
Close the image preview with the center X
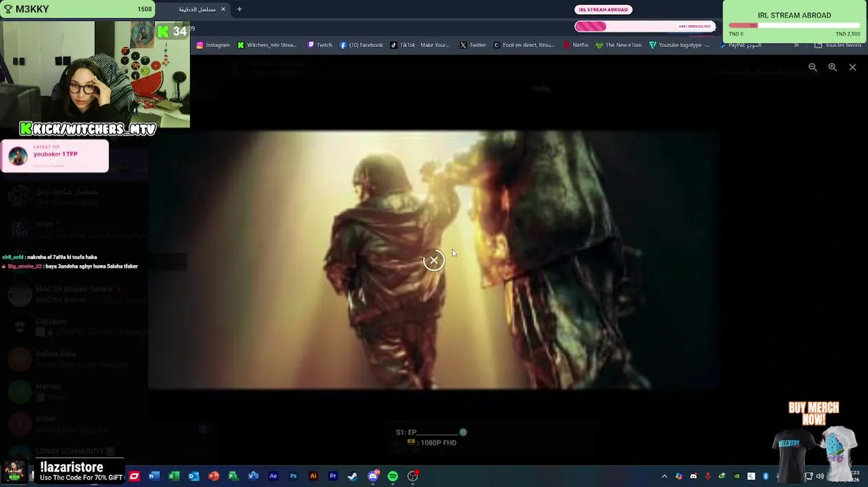click(x=434, y=260)
